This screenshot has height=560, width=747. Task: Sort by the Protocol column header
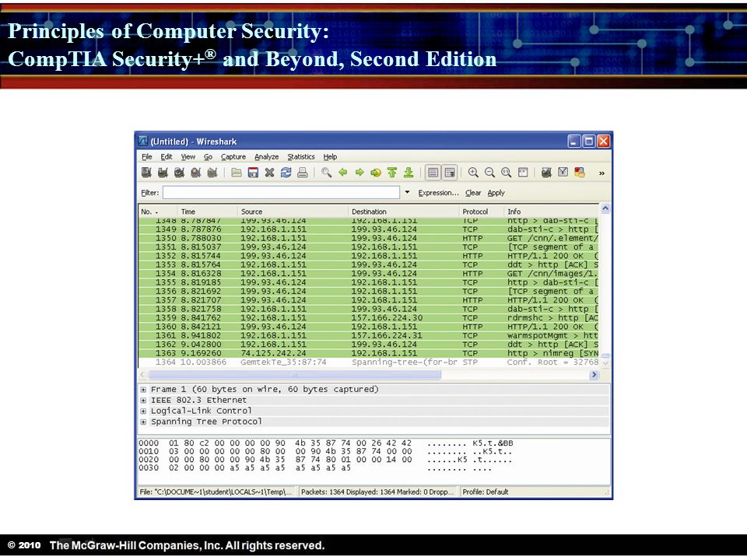click(x=481, y=212)
